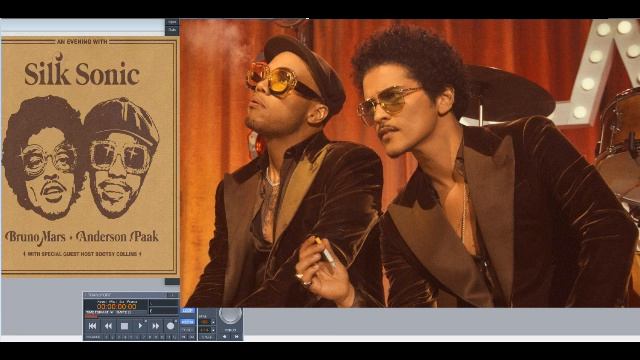Click the lower locator field beside timecode
Viewport: 640px width, 360px height.
pyautogui.click(x=164, y=311)
